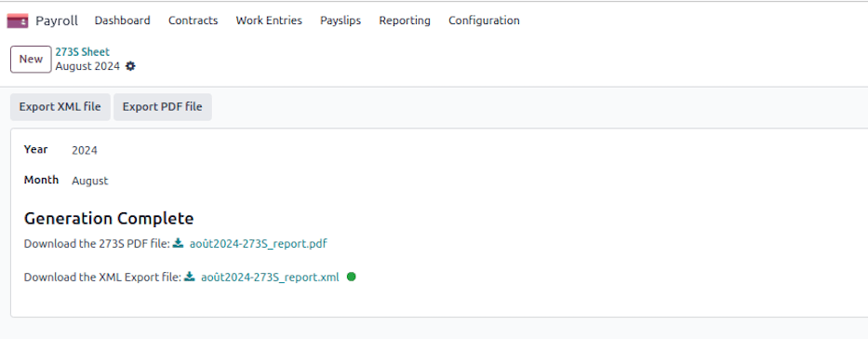Image resolution: width=868 pixels, height=339 pixels.
Task: Select the Year field value 2024
Action: [x=85, y=150]
